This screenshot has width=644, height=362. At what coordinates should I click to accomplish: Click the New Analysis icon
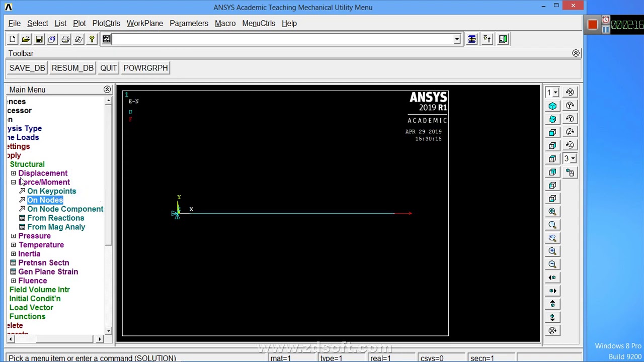click(13, 39)
